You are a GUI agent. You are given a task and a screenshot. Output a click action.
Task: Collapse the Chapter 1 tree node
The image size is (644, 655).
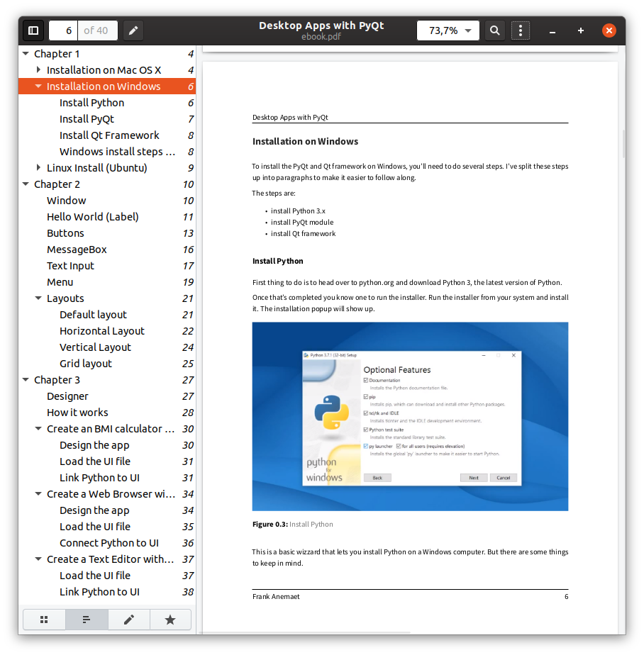[x=26, y=54]
